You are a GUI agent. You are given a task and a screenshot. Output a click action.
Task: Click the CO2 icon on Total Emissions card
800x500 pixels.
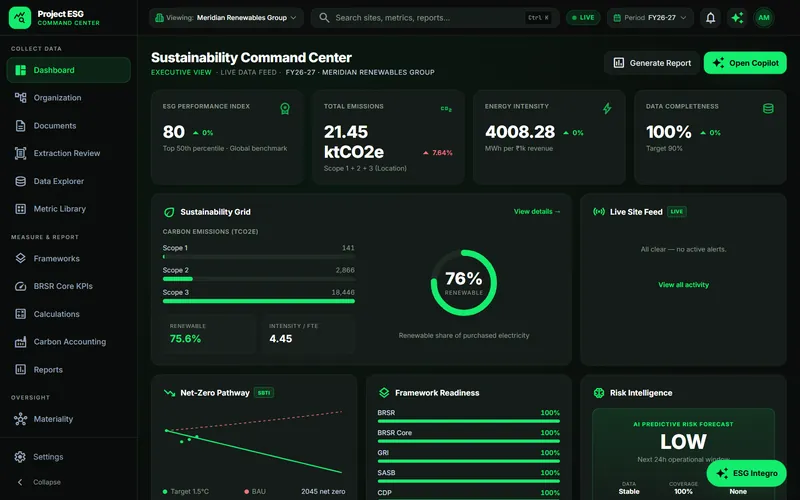tap(446, 109)
